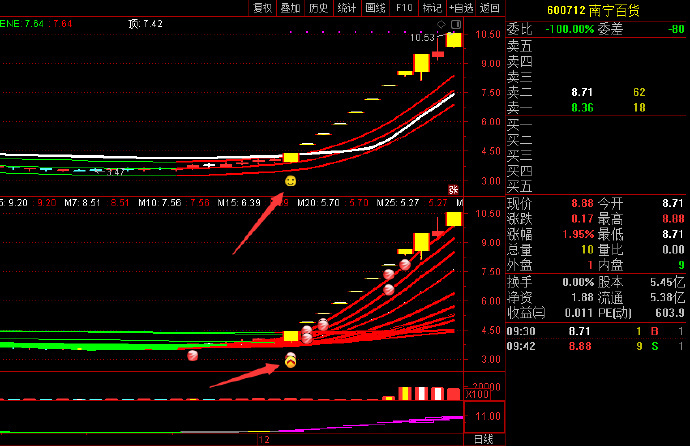Click the yellow smiley signal in upper chart
Viewport: 690px width, 446px height.
point(290,181)
